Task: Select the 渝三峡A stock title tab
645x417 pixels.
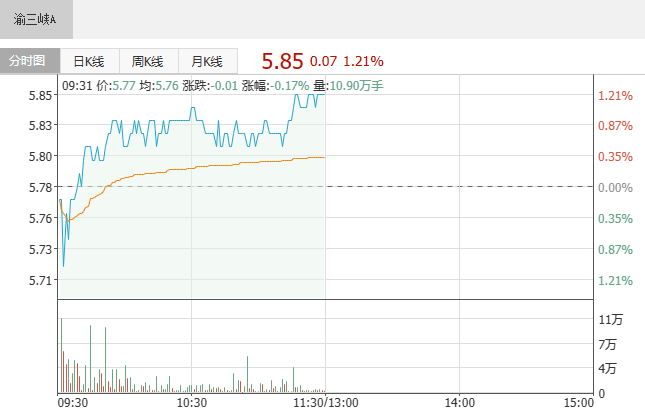Action: click(x=36, y=19)
